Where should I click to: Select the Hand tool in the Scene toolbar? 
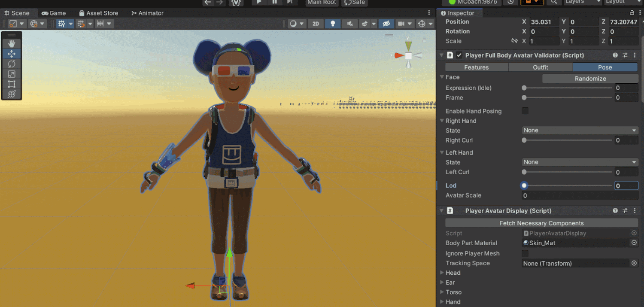[x=12, y=43]
